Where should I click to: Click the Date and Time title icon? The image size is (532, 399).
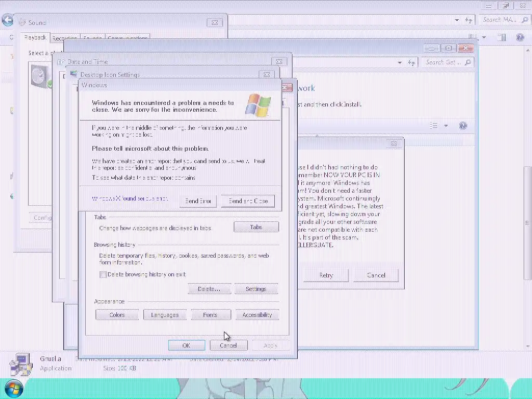click(x=61, y=62)
